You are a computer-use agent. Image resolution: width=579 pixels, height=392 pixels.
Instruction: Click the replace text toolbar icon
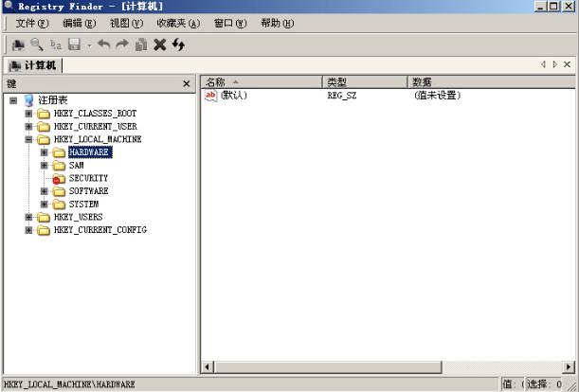pyautogui.click(x=56, y=45)
